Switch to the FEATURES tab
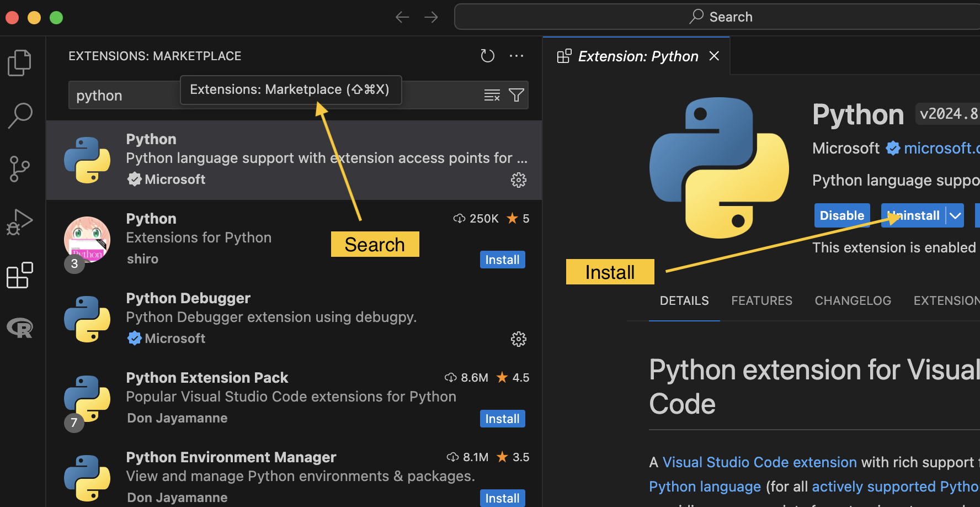980x507 pixels. pos(761,300)
